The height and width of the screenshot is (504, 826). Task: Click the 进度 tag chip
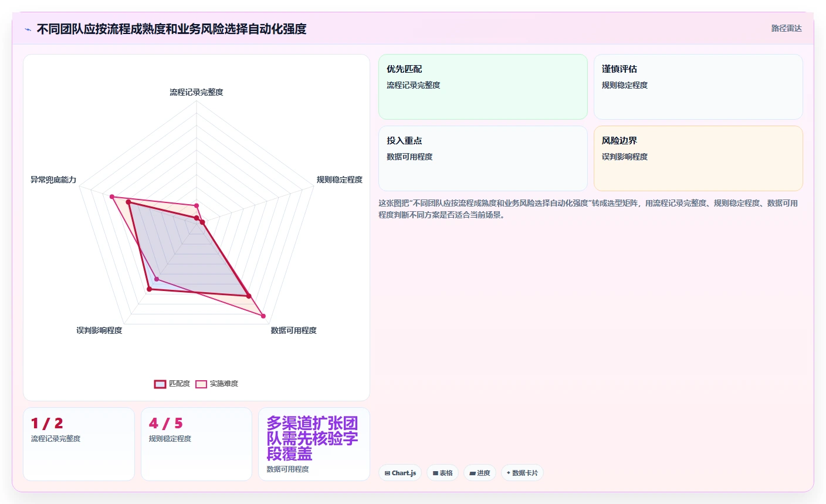(x=479, y=473)
